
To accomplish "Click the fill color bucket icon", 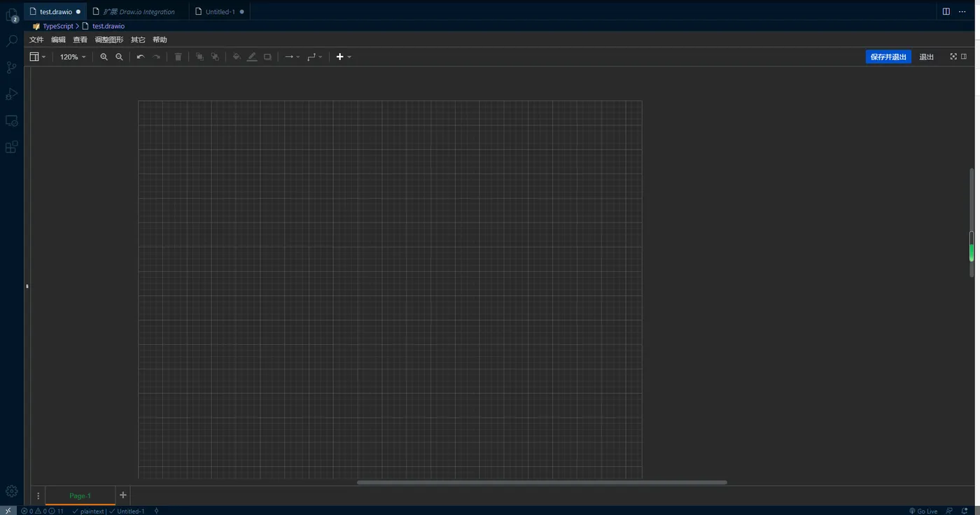I will point(237,57).
